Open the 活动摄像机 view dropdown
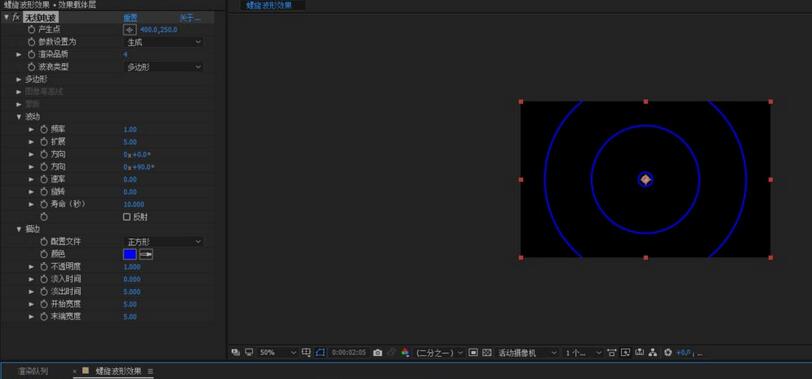The width and height of the screenshot is (812, 379). tap(527, 353)
